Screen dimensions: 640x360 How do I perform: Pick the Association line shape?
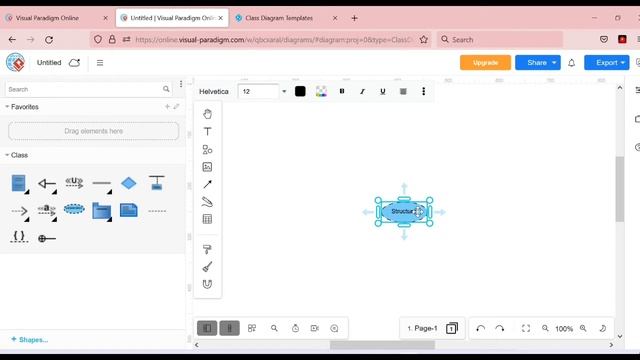coord(102,183)
